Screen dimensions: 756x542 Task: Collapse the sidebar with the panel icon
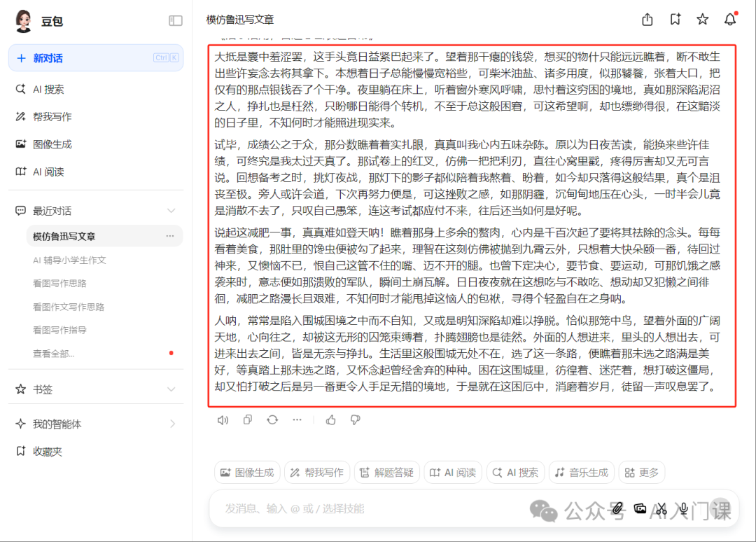[176, 20]
